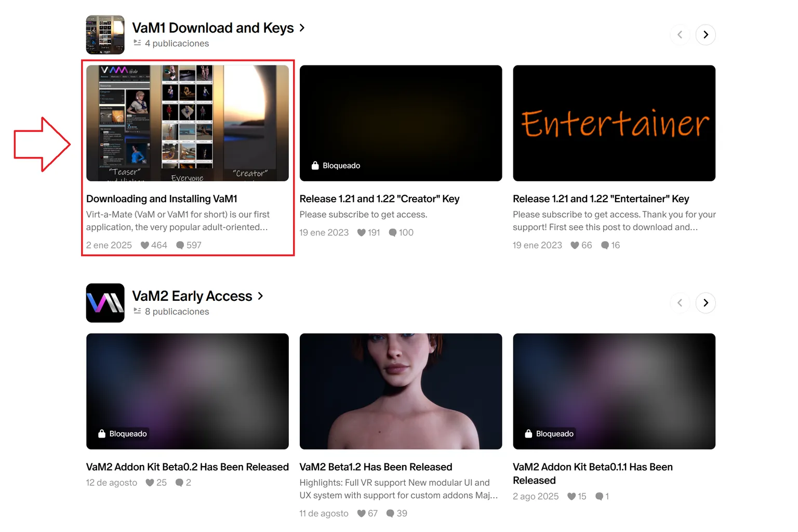Go to previous posts in VaM1 Download and Keys
Screen dimensions: 798x532
680,35
